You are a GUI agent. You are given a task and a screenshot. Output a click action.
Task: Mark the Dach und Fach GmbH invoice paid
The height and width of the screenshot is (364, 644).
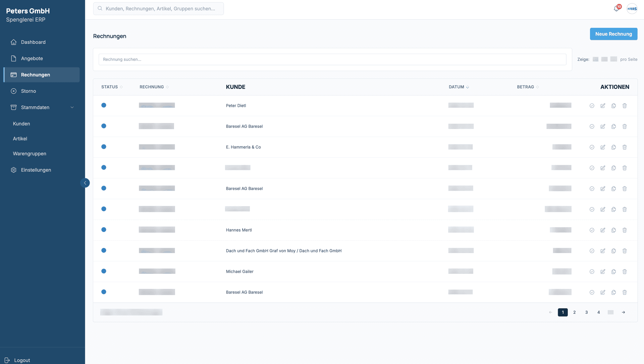click(592, 251)
